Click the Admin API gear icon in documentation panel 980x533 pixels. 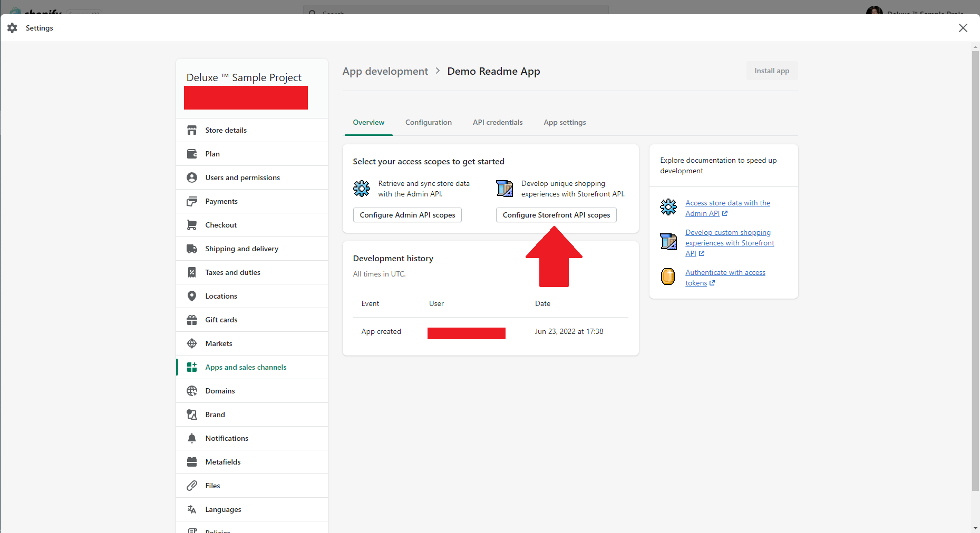[668, 207]
